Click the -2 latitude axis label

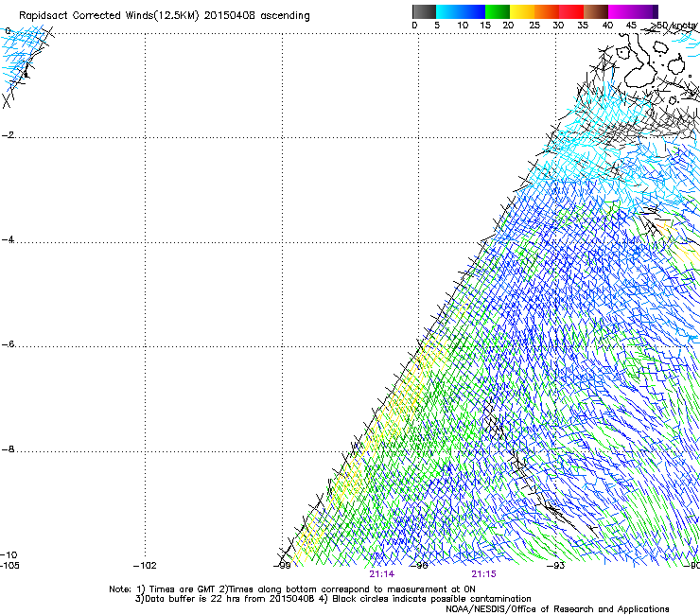tap(8, 135)
